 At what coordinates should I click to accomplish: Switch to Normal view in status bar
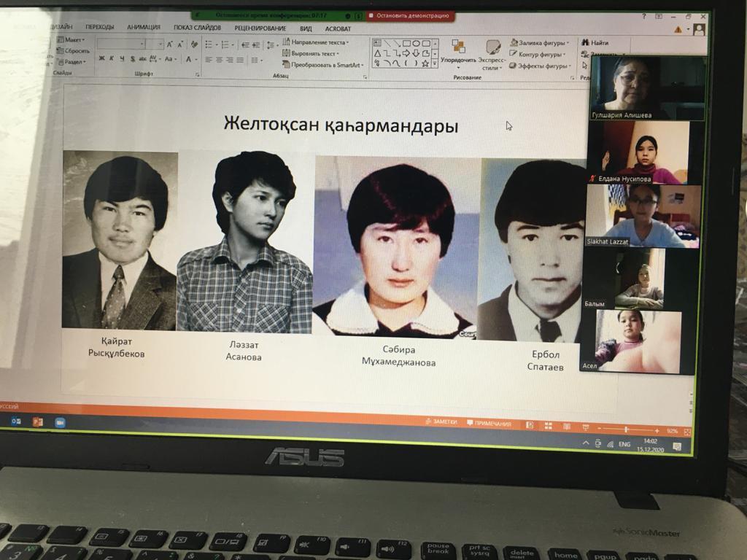pyautogui.click(x=530, y=425)
